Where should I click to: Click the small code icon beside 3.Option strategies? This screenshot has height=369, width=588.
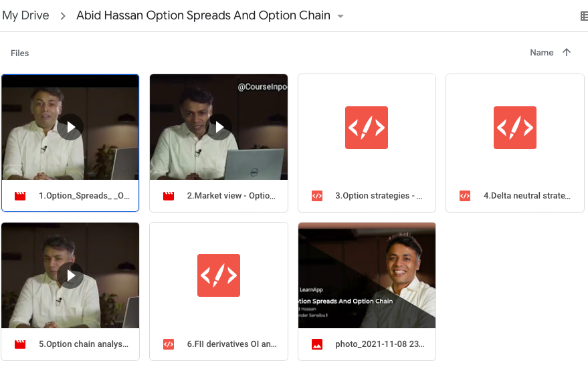click(x=317, y=196)
